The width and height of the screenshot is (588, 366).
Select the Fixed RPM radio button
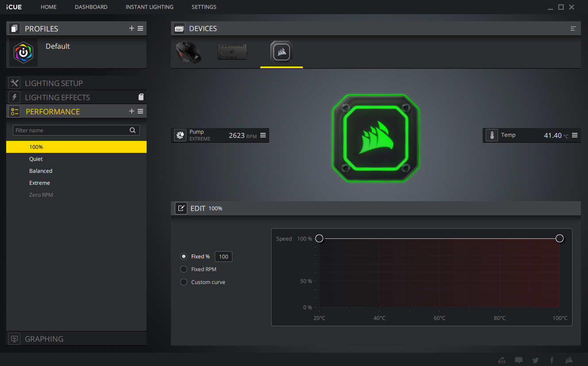[184, 269]
